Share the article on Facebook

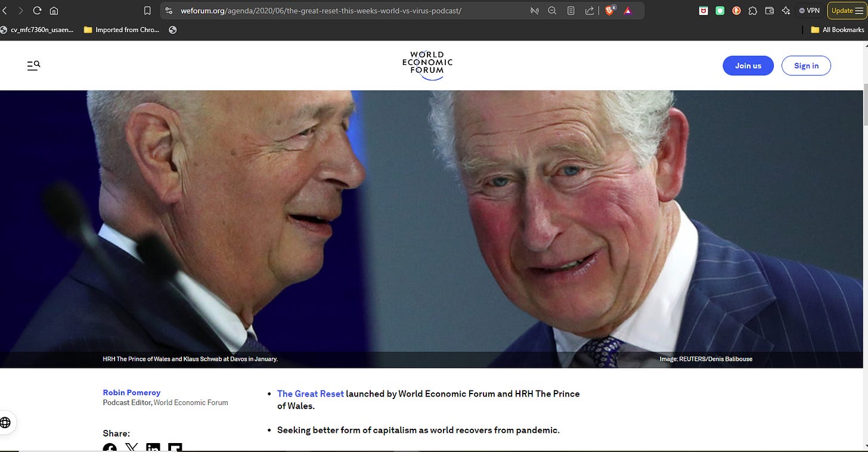coord(110,448)
